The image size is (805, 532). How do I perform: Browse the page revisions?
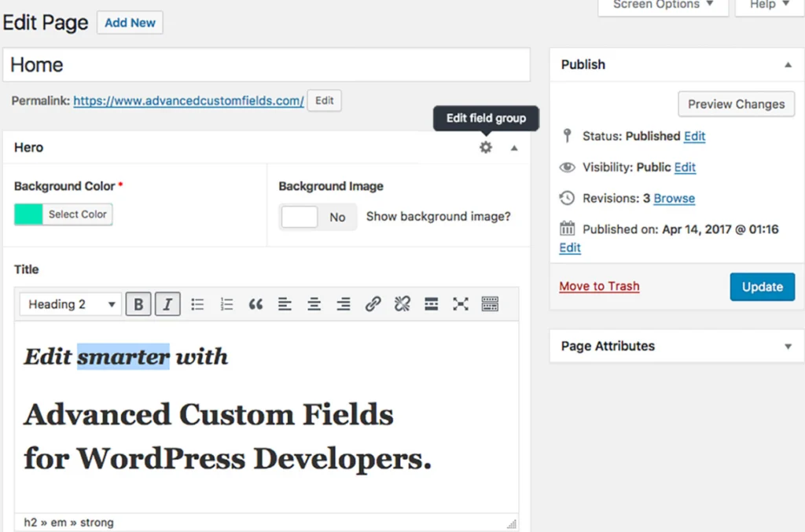pos(674,198)
